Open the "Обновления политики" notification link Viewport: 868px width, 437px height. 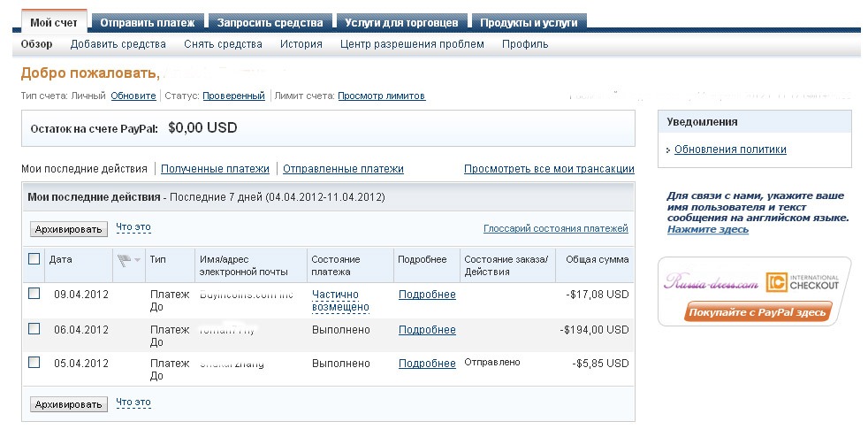729,149
